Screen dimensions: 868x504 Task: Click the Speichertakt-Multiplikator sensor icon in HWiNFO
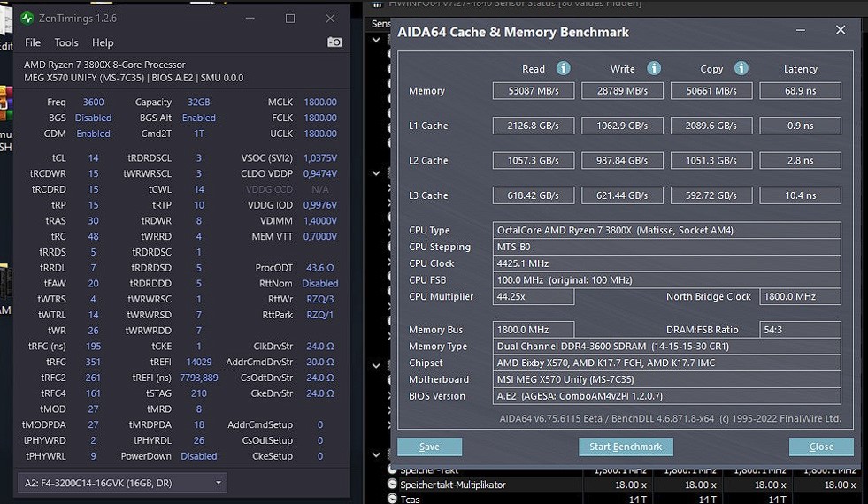pyautogui.click(x=392, y=484)
